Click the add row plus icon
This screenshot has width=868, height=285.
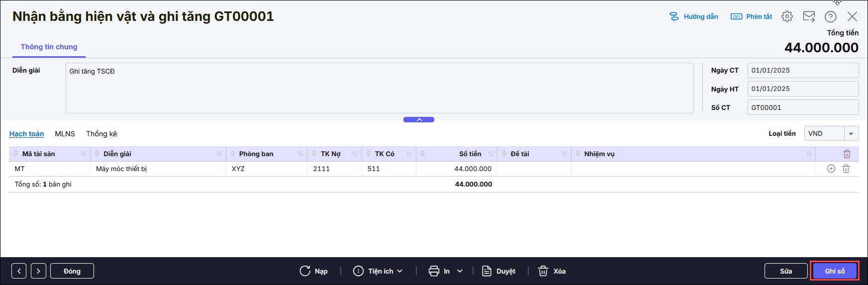point(831,169)
